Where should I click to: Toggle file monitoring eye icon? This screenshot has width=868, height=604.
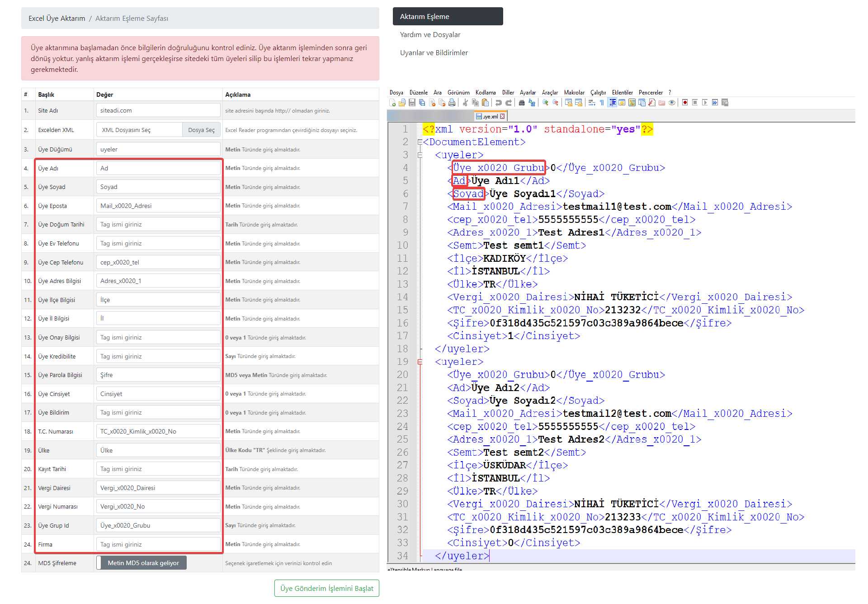pyautogui.click(x=672, y=103)
